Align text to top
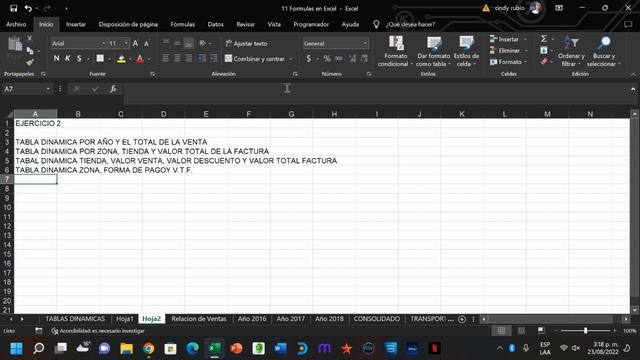 tap(166, 43)
